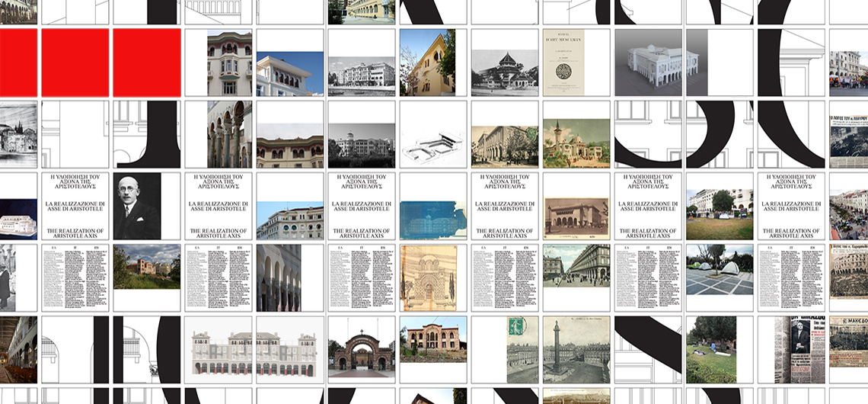Viewport: 868px width, 404px height.
Task: Open the white arcade colonnade photo
Action: tap(279, 277)
